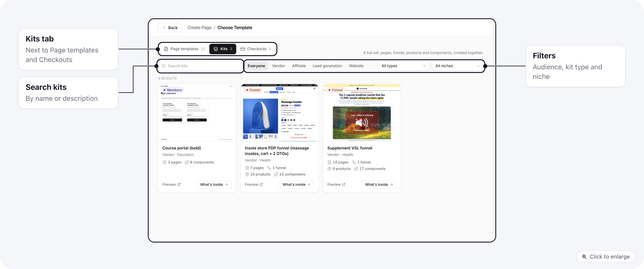Image resolution: width=644 pixels, height=269 pixels.
Task: Click the Vendor · Education label
Action: 178,155
